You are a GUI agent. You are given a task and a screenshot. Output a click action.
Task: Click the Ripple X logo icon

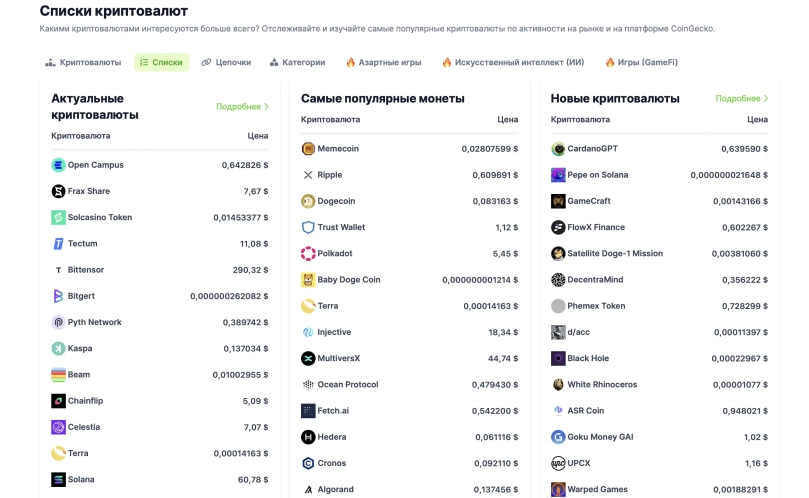coord(308,175)
